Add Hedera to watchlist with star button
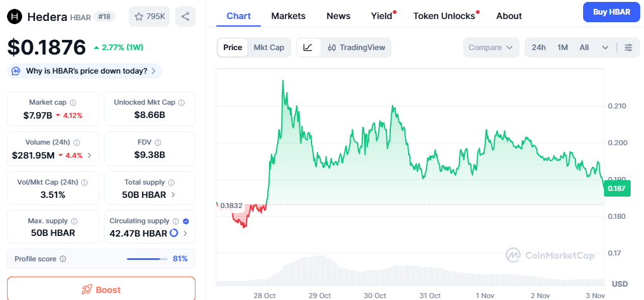 click(x=150, y=16)
